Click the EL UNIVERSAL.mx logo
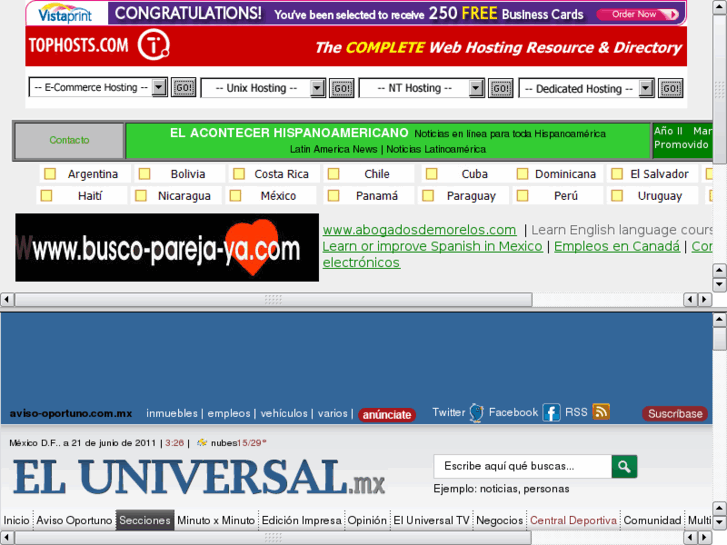The height and width of the screenshot is (545, 727). coord(198,477)
